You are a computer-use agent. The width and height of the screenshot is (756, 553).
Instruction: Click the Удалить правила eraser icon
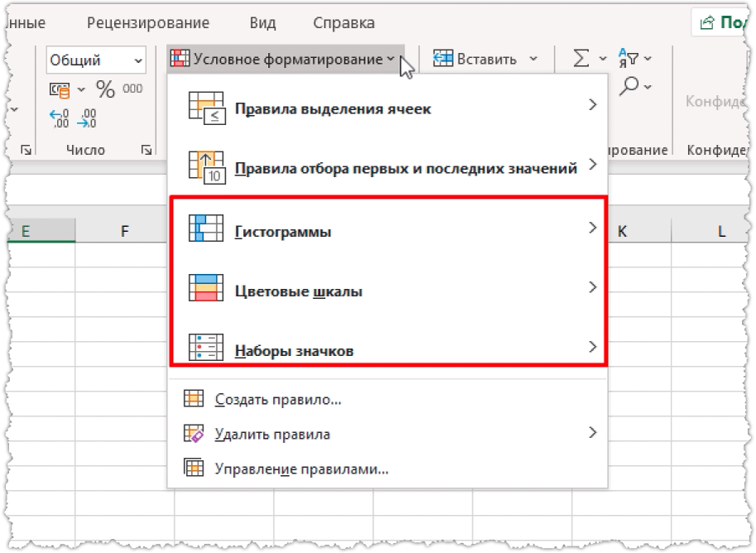click(194, 433)
